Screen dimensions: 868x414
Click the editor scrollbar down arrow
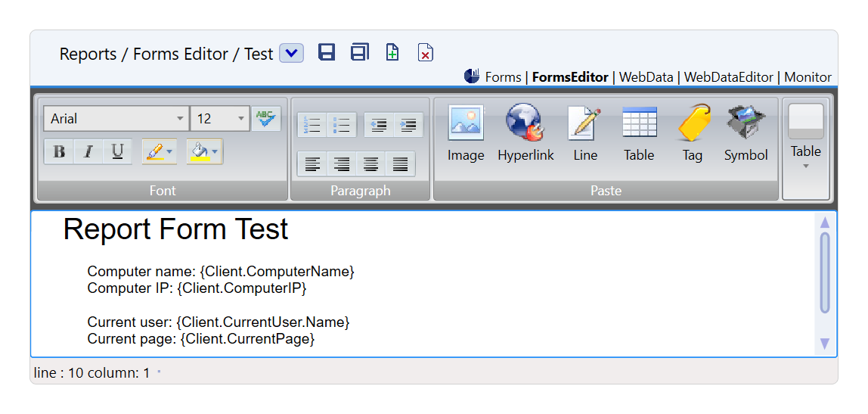pos(825,344)
